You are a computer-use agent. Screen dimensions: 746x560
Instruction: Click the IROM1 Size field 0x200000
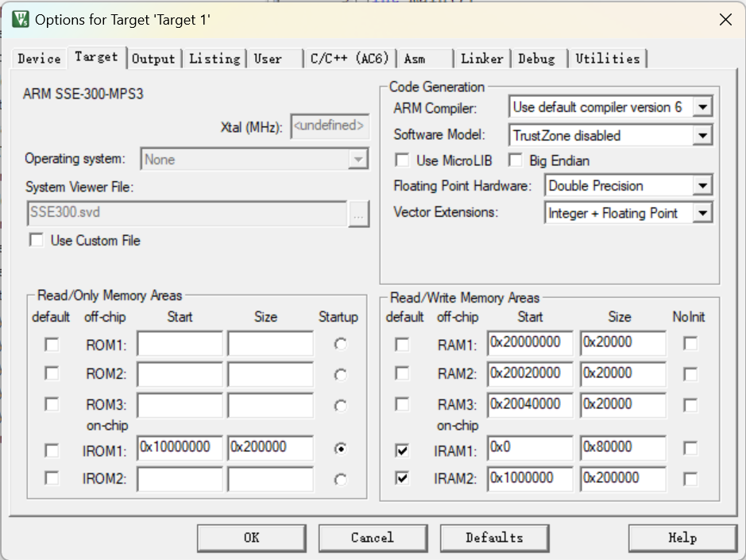click(271, 448)
